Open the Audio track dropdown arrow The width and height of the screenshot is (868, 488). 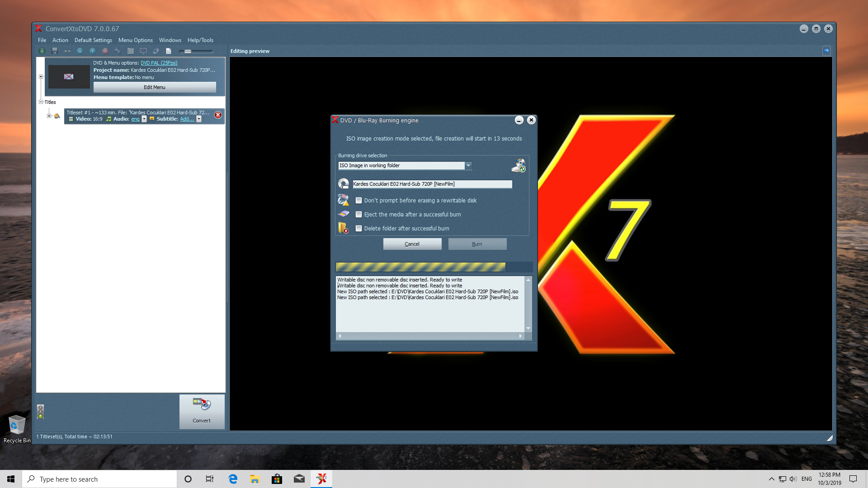144,119
